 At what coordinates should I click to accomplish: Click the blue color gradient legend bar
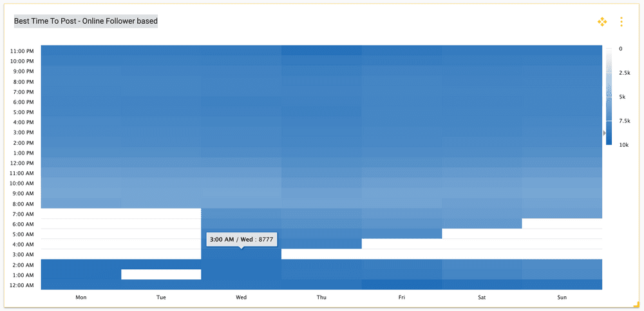click(609, 97)
